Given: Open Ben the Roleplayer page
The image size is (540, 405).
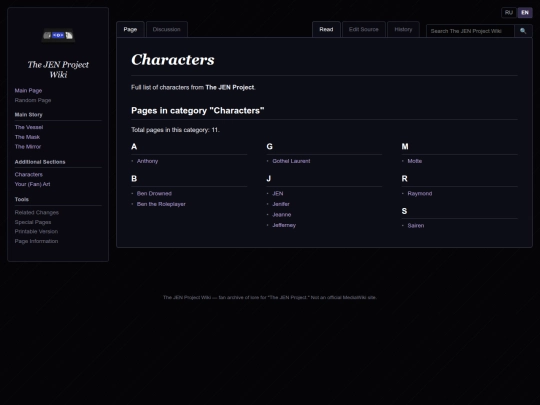Looking at the screenshot, I should (x=161, y=204).
